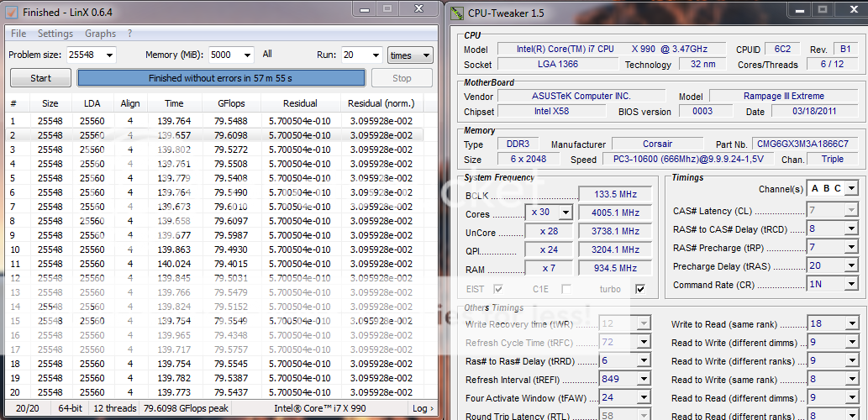Open the Write to Read (same rank) dropdown

pyautogui.click(x=851, y=323)
